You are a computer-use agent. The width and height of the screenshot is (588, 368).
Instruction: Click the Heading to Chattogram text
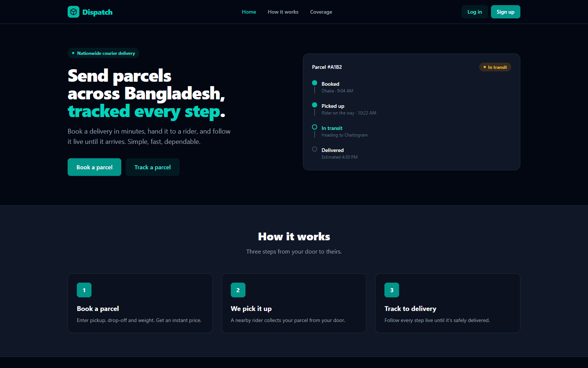tap(345, 135)
